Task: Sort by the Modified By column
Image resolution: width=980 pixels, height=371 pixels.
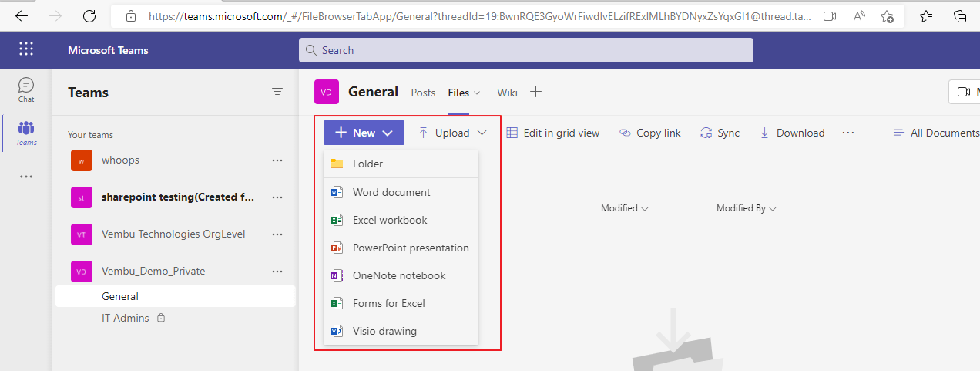Action: (x=746, y=208)
